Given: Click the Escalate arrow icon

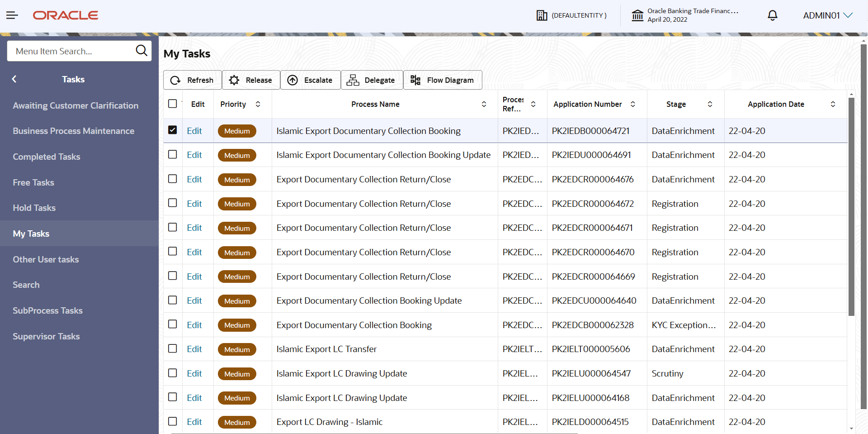Looking at the screenshot, I should [292, 80].
